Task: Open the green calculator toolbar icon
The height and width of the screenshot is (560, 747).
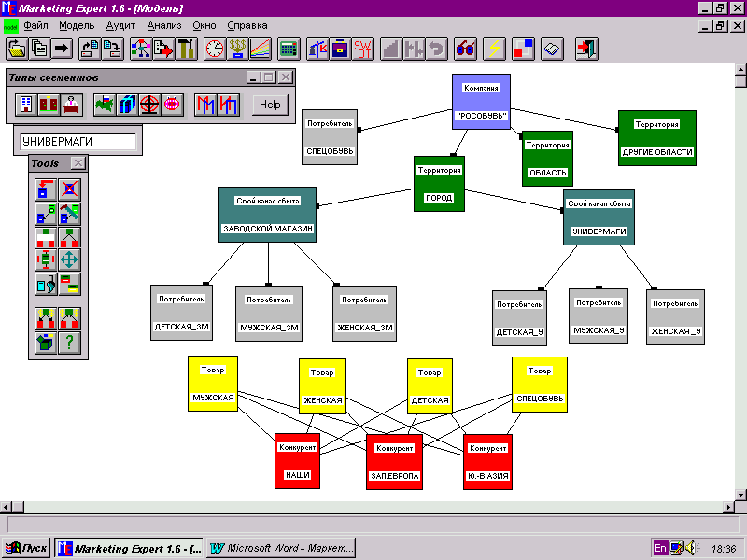Action: coord(289,49)
